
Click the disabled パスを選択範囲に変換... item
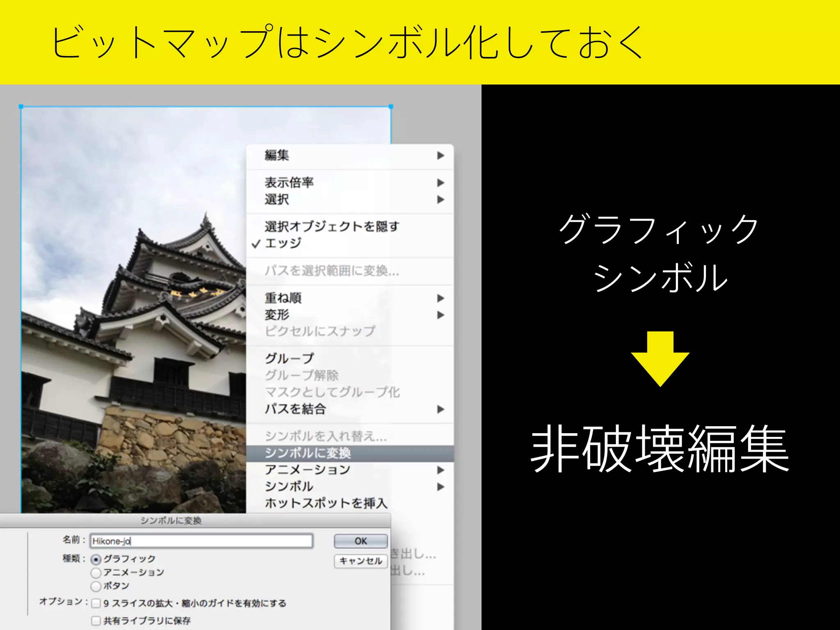click(350, 271)
